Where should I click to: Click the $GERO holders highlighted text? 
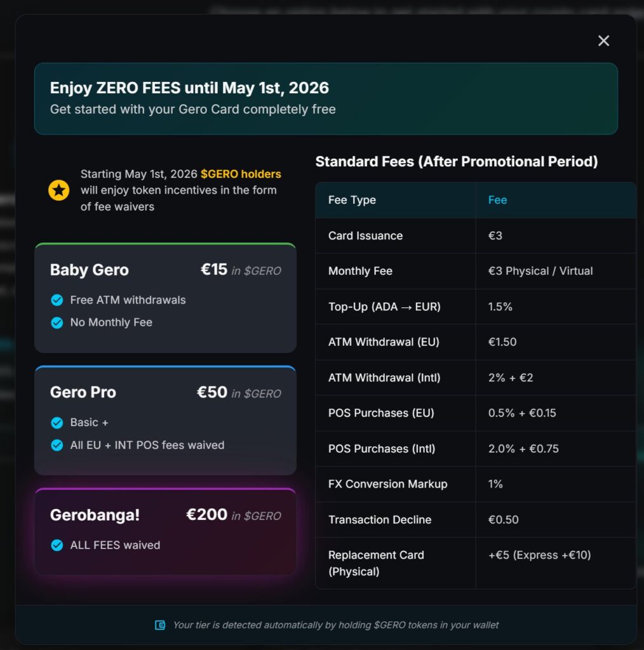(241, 174)
